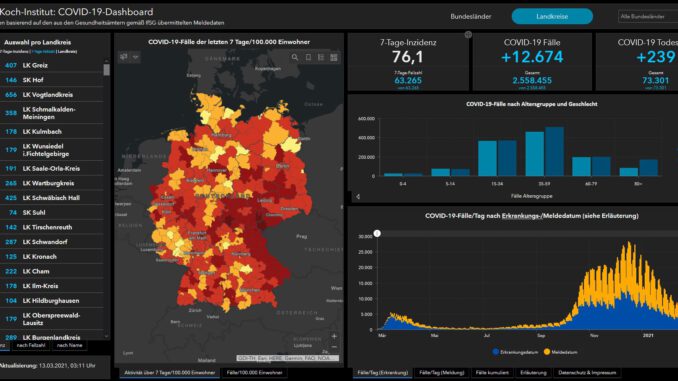The width and height of the screenshot is (678, 381).
Task: Switch to Fälle/100.000 Einwohner map tab
Action: [254, 372]
